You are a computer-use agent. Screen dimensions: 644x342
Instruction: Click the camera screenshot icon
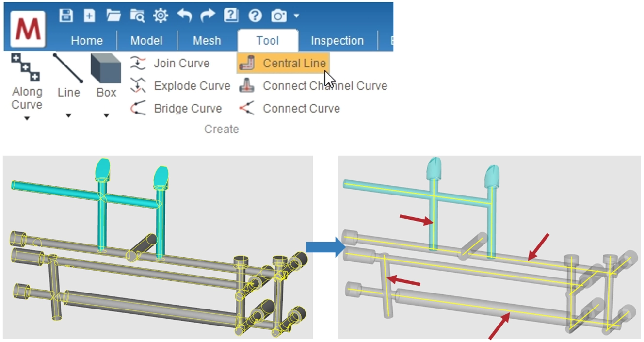coord(279,16)
